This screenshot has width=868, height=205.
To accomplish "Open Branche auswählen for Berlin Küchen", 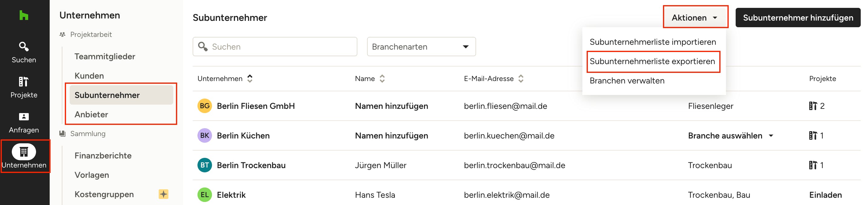I will (731, 136).
